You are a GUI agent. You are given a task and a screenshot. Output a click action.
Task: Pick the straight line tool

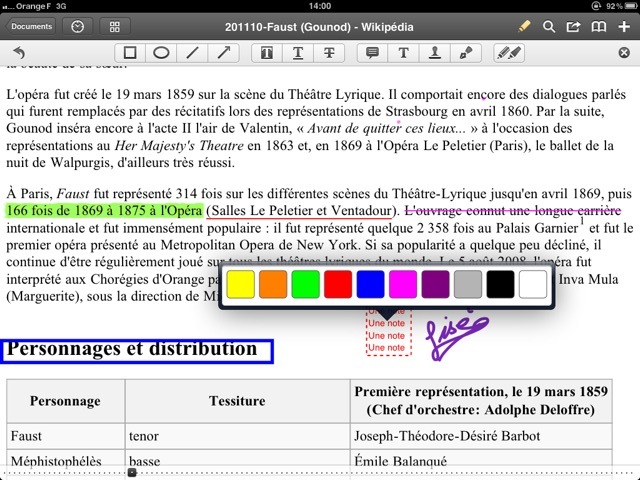pyautogui.click(x=192, y=52)
